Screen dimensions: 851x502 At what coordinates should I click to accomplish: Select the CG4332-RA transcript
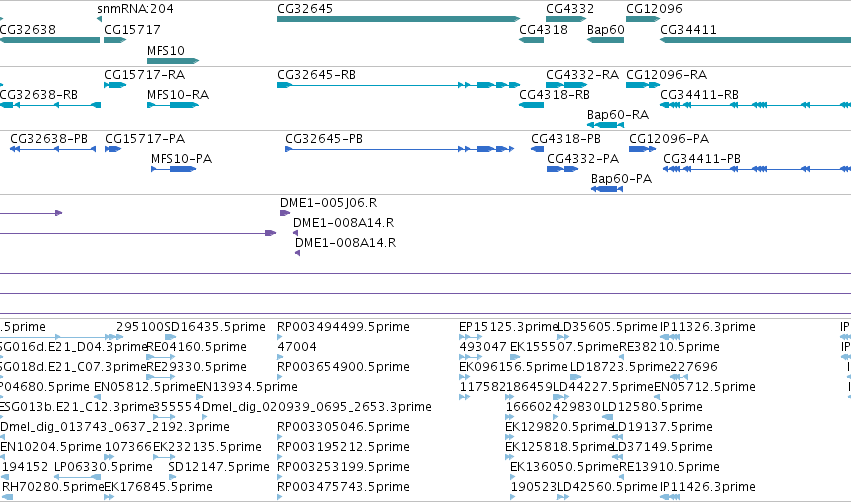[567, 85]
